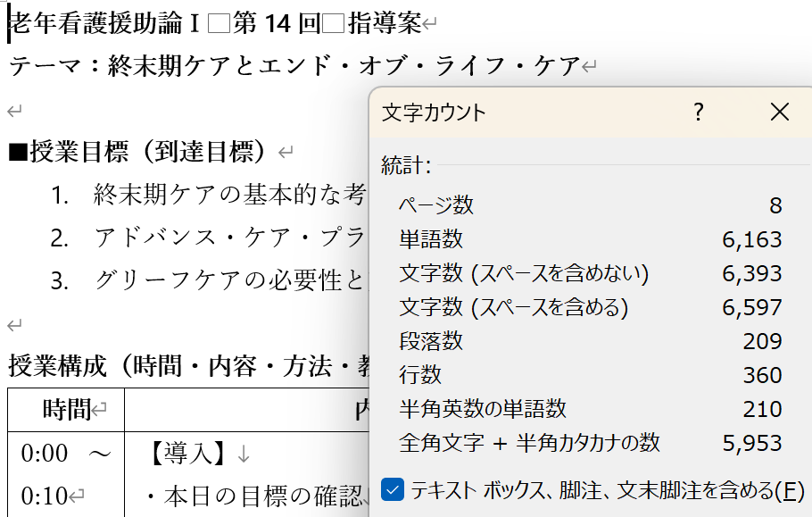Click list item 1 starting with 終末期ケアの基本的な

tap(229, 194)
